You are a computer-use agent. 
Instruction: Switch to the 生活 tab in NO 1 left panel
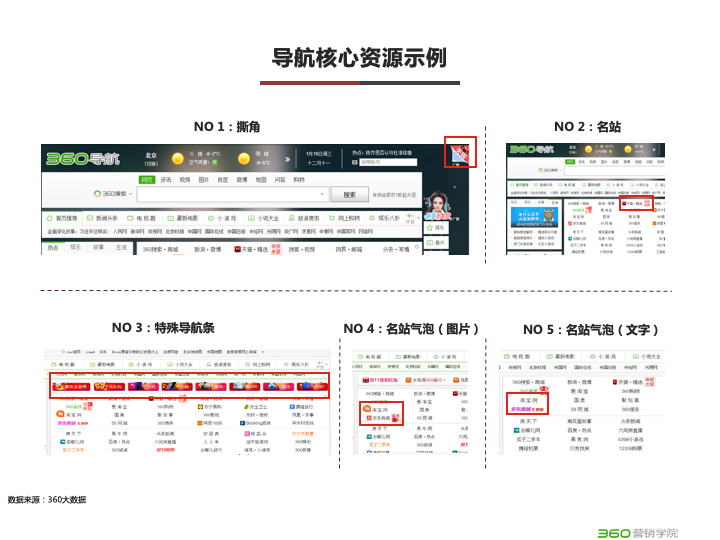click(121, 247)
